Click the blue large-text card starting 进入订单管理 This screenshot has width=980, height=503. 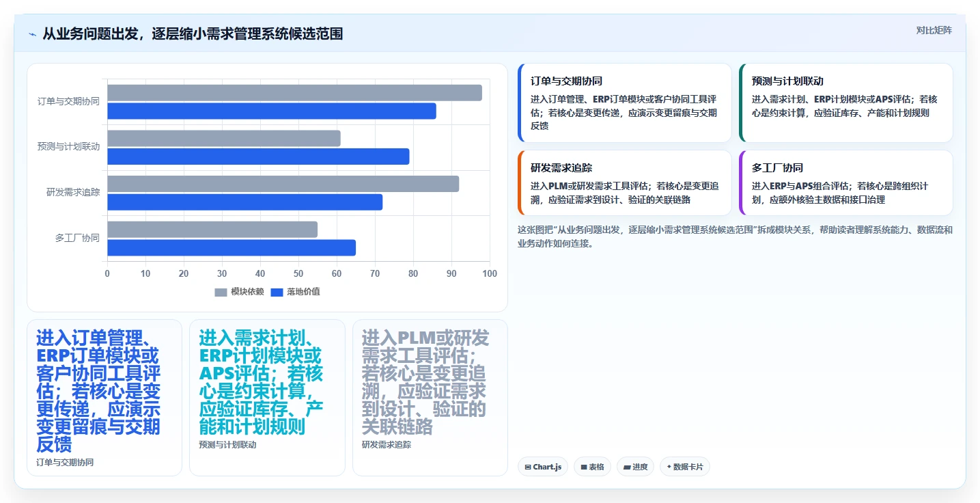104,398
